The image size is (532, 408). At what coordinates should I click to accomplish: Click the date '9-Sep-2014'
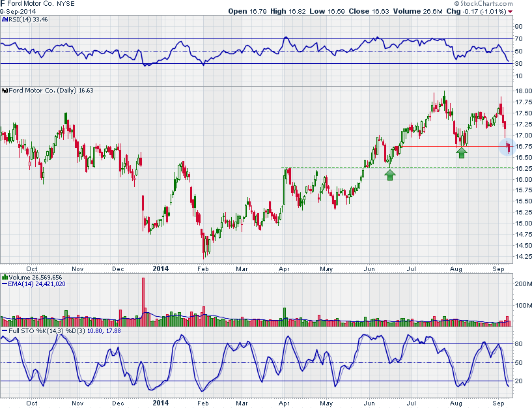[18, 11]
